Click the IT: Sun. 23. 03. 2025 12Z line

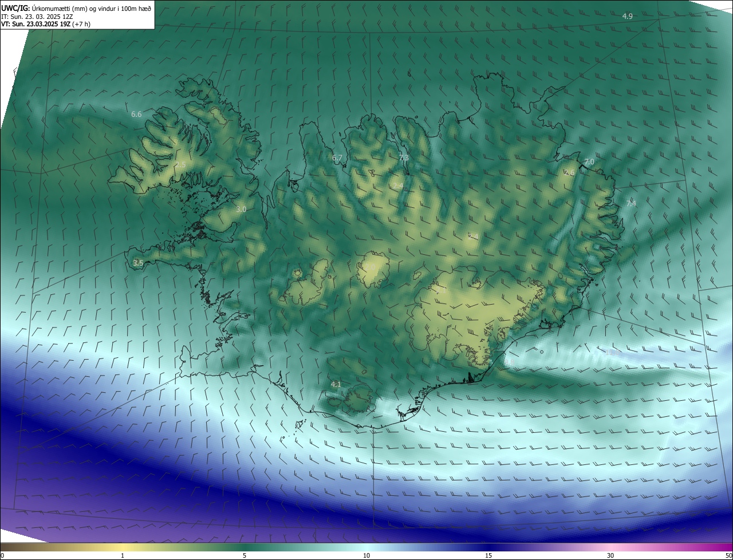37,16
